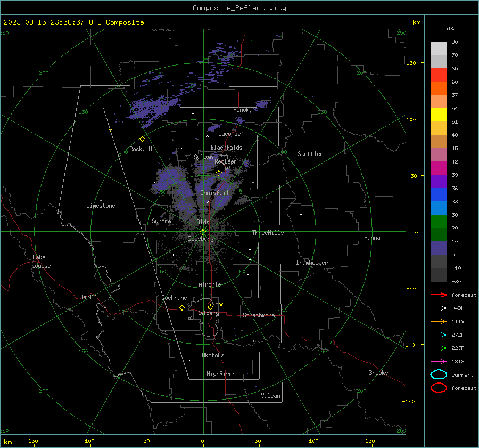Viewport: 479px width, 448px height.
Task: Select the orange 111V arrow legend icon
Action: pos(439,321)
